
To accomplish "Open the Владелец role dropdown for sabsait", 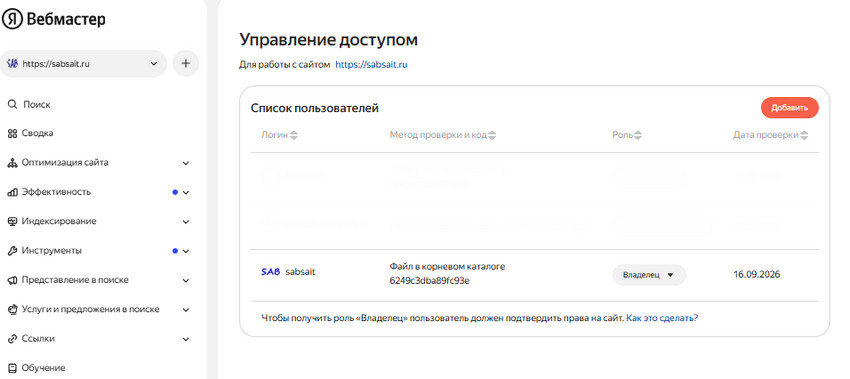I will (x=649, y=275).
